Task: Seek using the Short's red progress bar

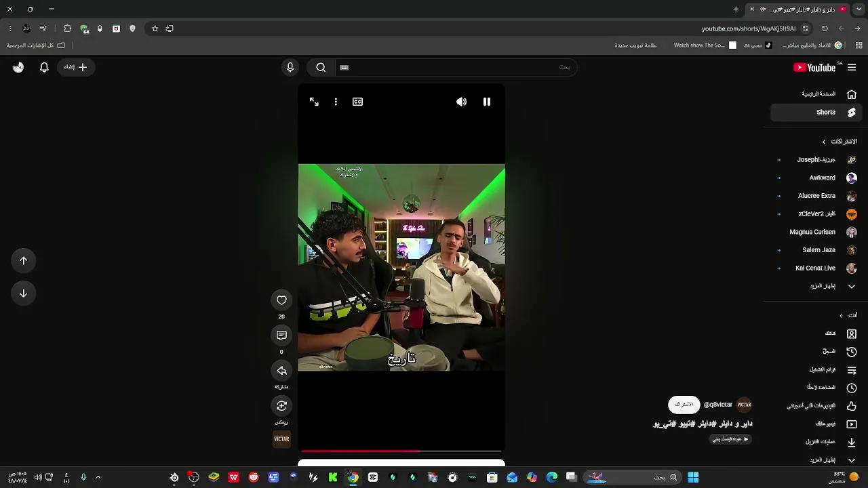Action: pyautogui.click(x=401, y=451)
